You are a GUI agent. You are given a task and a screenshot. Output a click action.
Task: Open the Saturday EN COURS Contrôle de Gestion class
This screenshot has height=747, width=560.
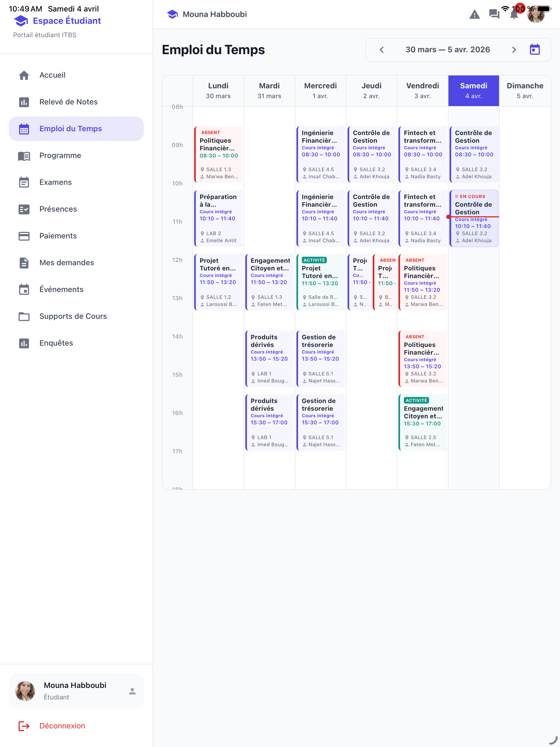tap(474, 218)
